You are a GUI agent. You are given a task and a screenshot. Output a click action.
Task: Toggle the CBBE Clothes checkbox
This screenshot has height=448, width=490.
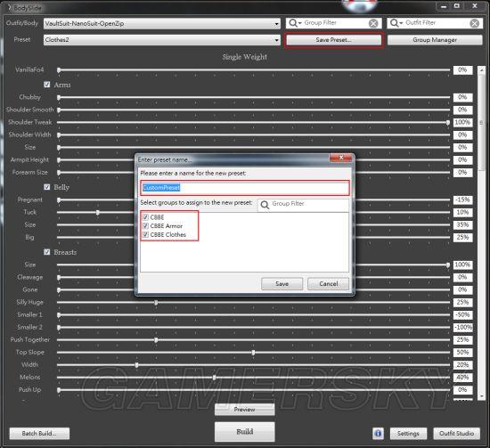pyautogui.click(x=145, y=234)
